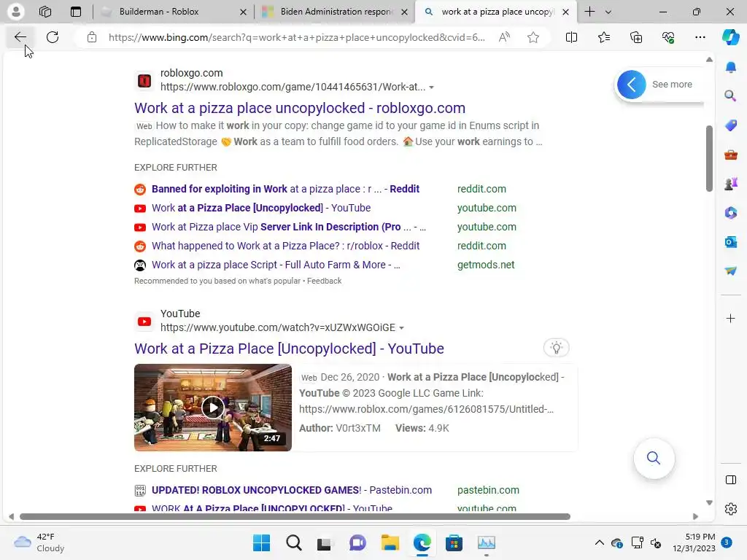This screenshot has height=560, width=747.
Task: Click the floating search magnifier button
Action: pos(654,458)
